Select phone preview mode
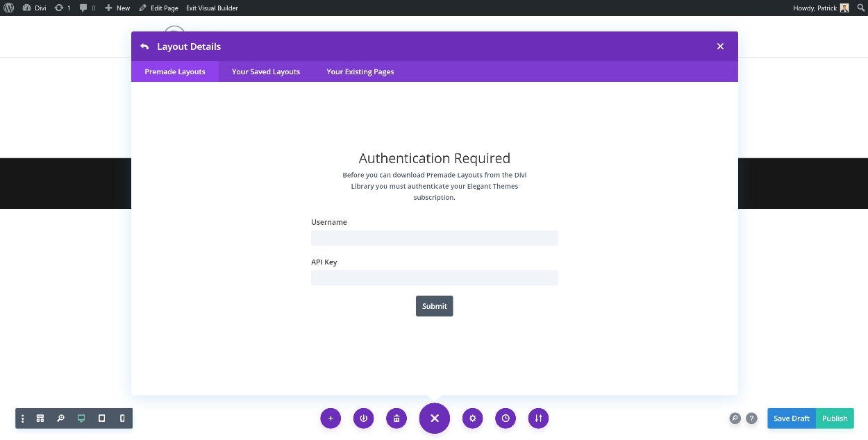 point(122,418)
